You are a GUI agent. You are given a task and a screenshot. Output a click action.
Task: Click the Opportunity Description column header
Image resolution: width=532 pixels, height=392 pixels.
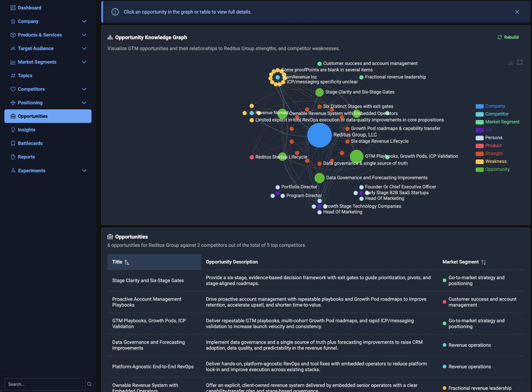(x=232, y=262)
